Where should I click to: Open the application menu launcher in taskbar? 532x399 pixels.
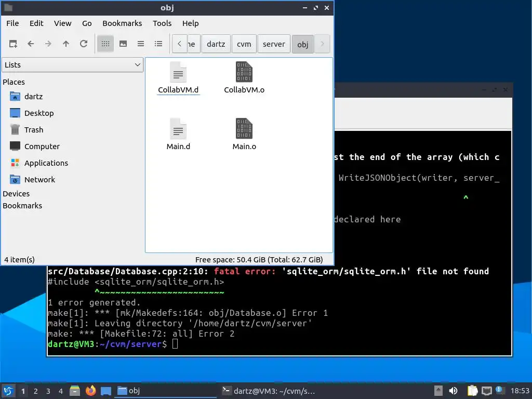pyautogui.click(x=8, y=391)
